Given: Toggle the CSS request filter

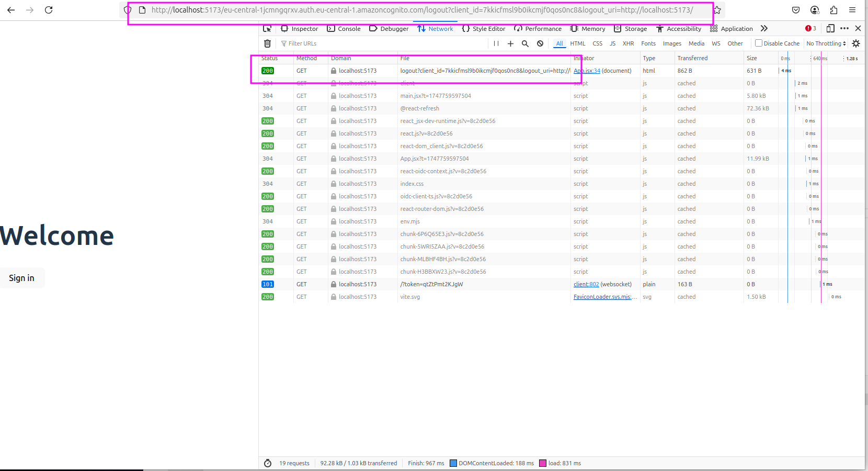Looking at the screenshot, I should [597, 43].
